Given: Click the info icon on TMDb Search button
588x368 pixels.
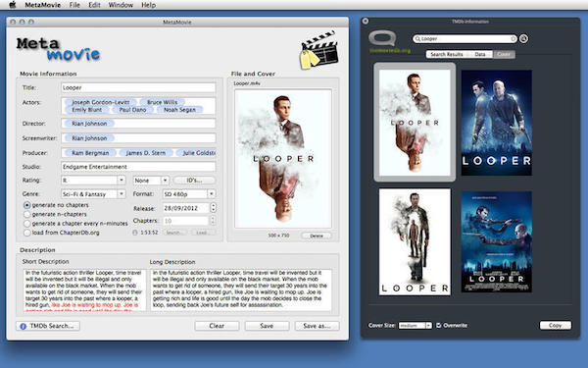Looking at the screenshot, I should click(x=23, y=326).
